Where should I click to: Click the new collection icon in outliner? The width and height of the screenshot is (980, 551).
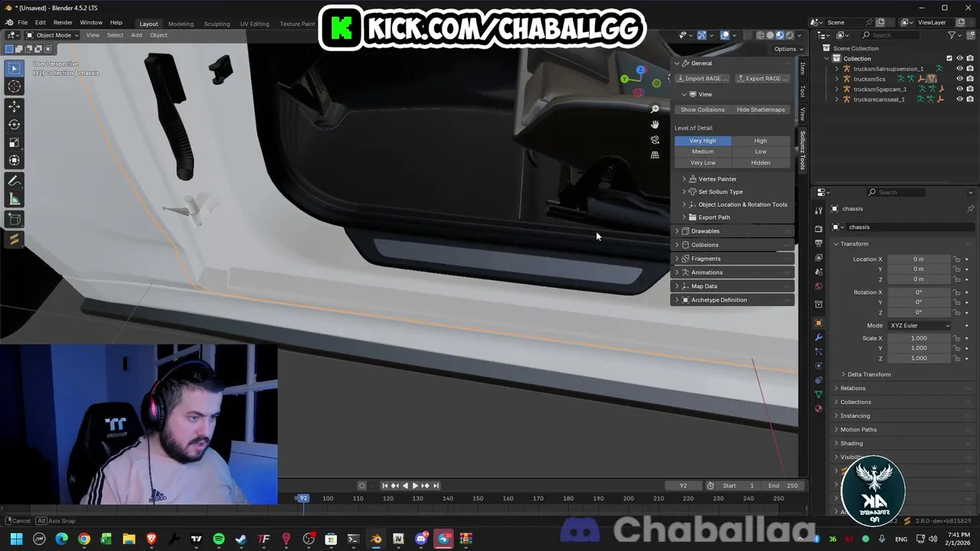[971, 35]
